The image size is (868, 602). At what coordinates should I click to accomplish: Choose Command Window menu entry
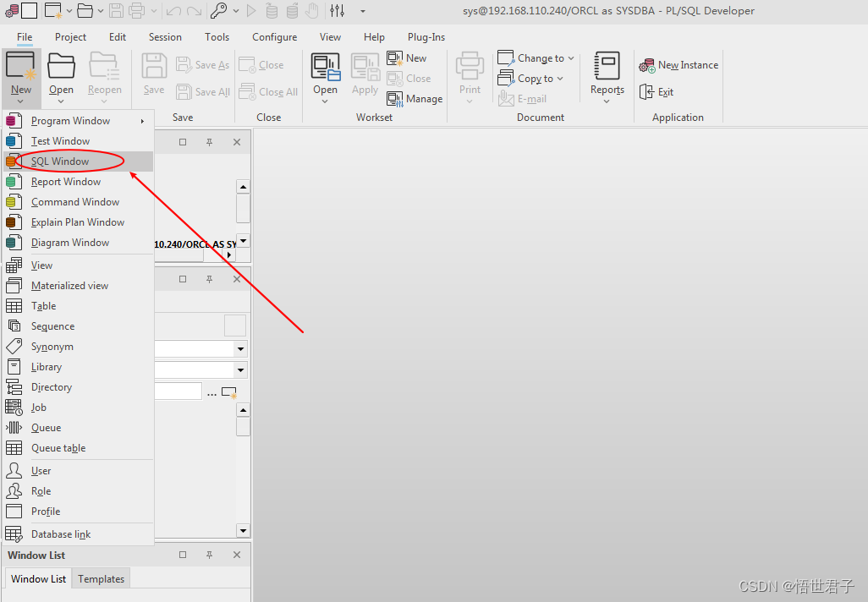79,202
